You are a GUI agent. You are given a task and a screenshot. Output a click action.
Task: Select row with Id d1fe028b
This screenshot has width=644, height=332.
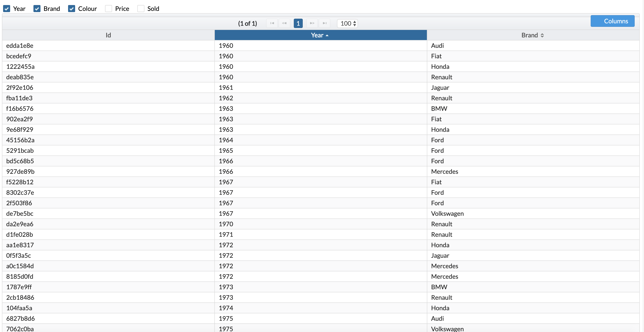pyautogui.click(x=321, y=235)
